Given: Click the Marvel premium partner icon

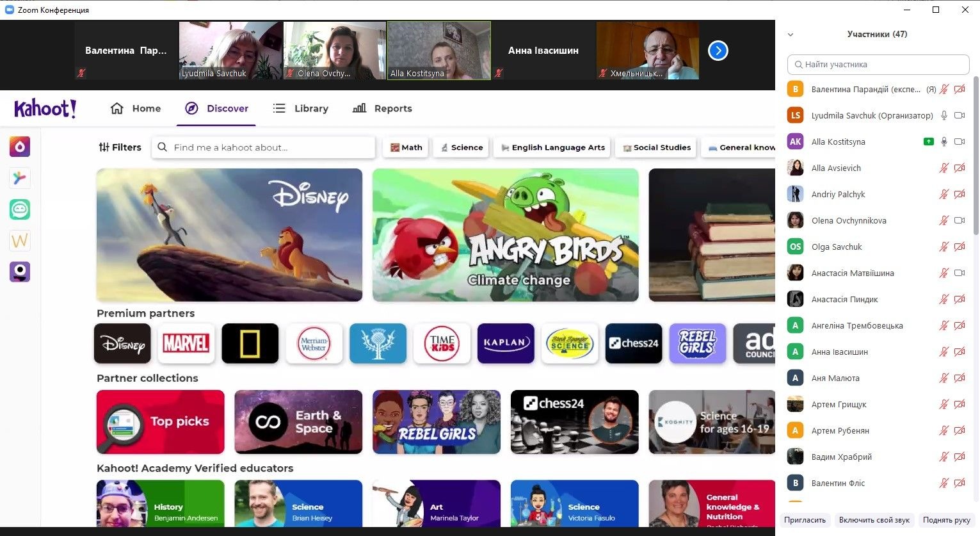Looking at the screenshot, I should tap(186, 344).
